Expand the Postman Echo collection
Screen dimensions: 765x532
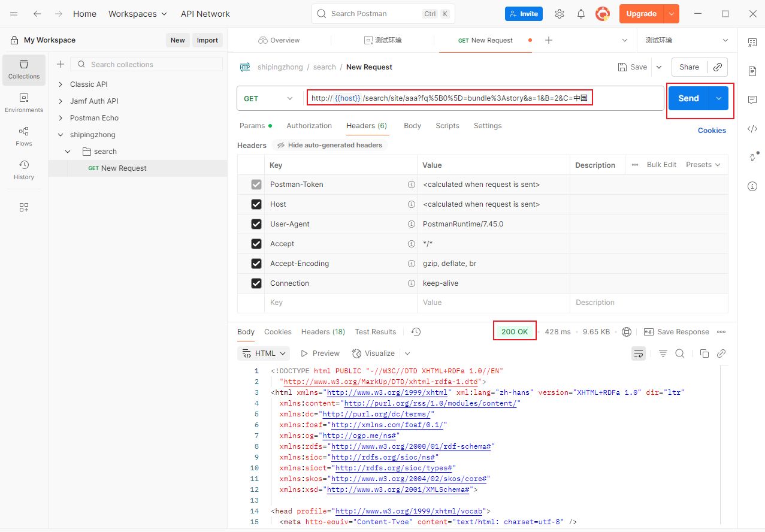[x=61, y=118]
